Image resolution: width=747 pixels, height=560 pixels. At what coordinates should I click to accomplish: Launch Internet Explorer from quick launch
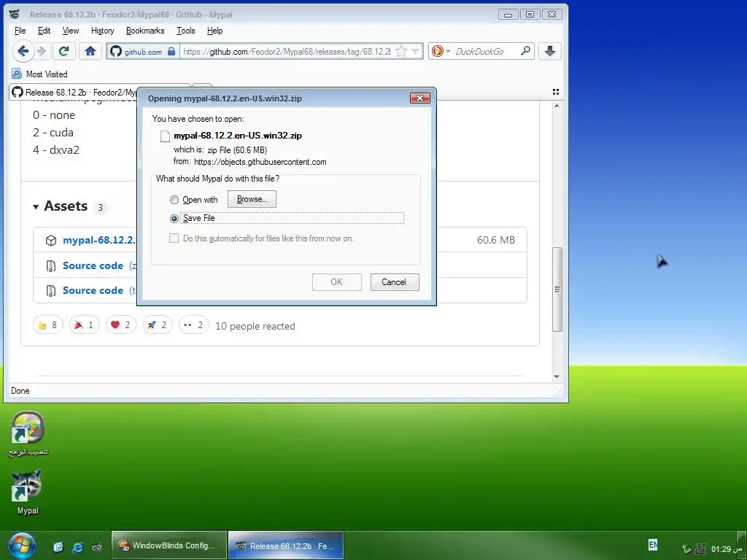pos(77,547)
